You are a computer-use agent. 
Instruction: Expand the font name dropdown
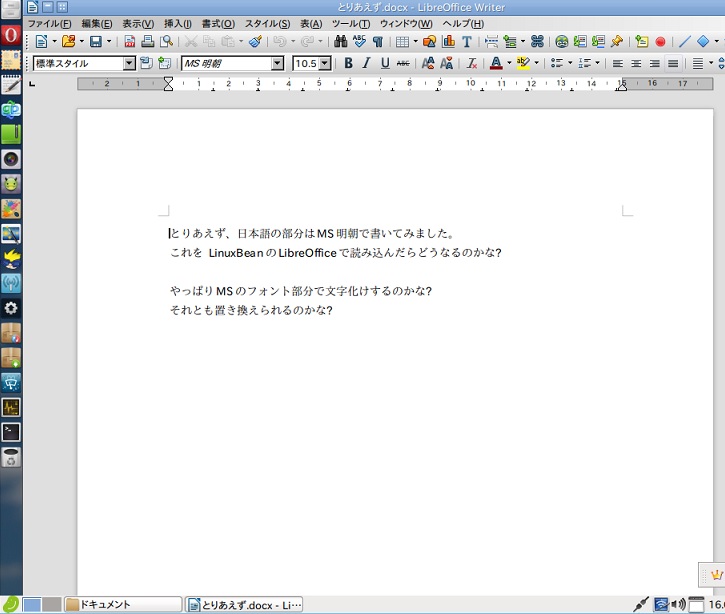pos(277,63)
